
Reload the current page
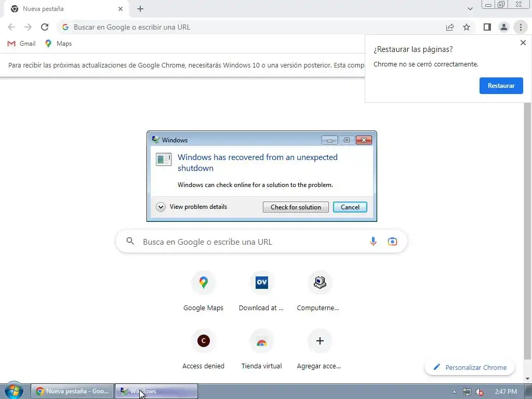pyautogui.click(x=45, y=27)
